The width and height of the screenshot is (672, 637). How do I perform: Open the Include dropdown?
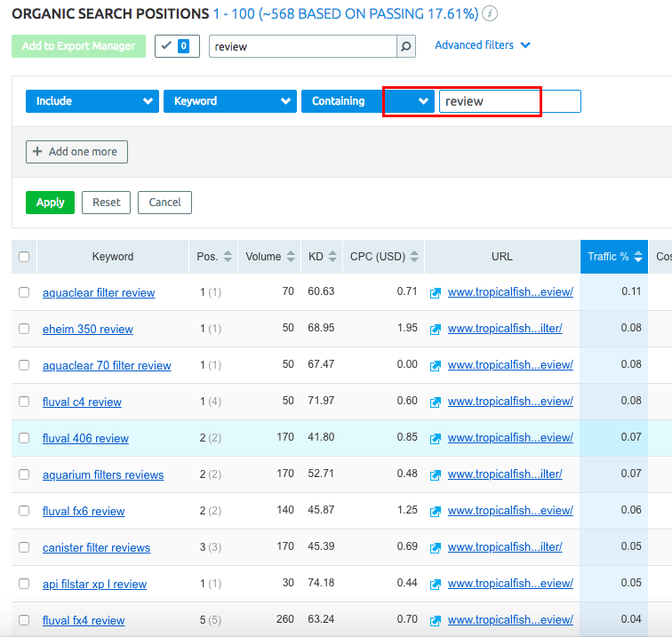point(92,101)
